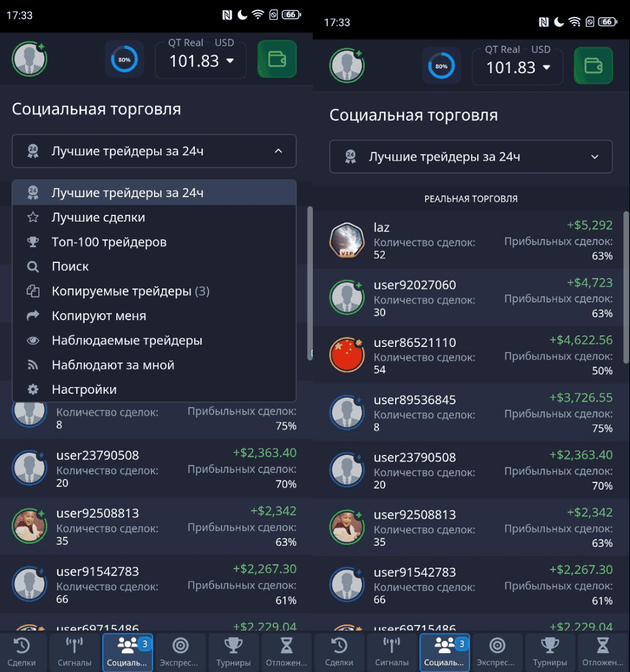Switch to 'Экспрес...' tab in right screen
The image size is (630, 672).
point(497,653)
